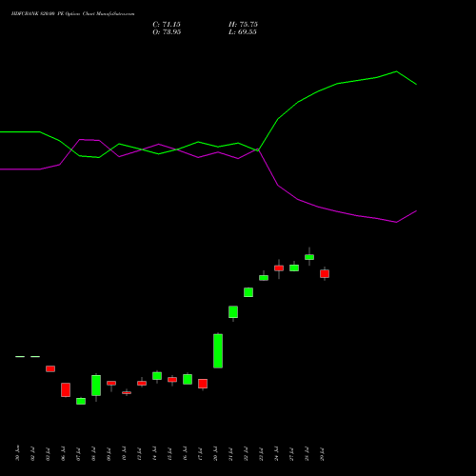Click the 08 Jul date label
This screenshot has height=476, width=476.
(x=93, y=454)
